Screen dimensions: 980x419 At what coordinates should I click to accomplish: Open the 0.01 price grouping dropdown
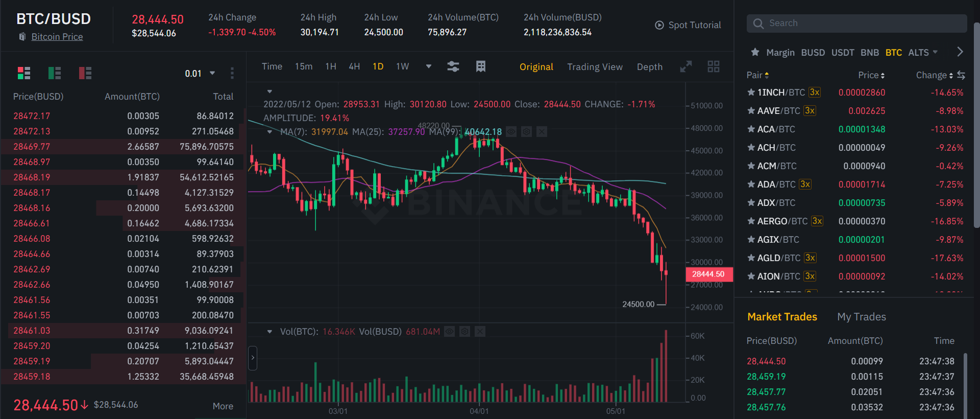pyautogui.click(x=200, y=74)
